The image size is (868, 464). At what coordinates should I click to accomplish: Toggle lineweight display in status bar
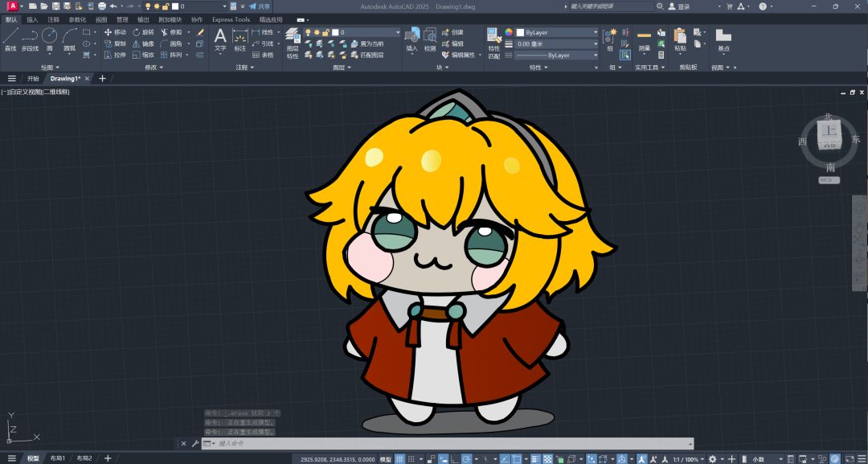[535, 459]
